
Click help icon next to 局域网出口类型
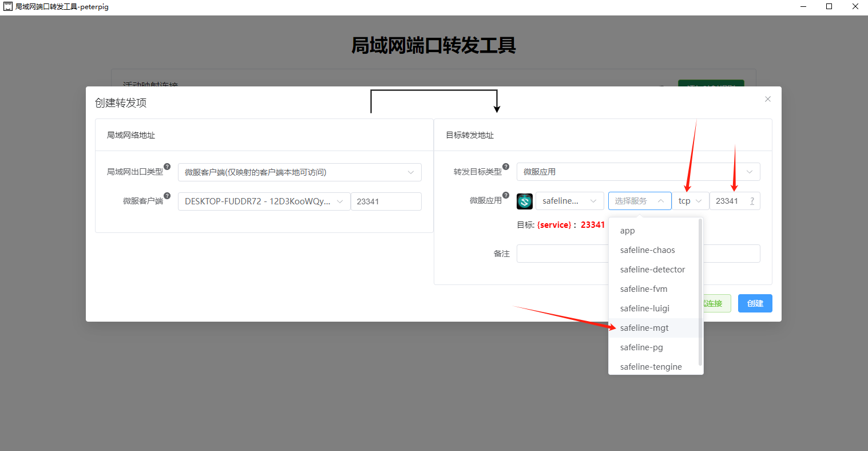coord(167,167)
